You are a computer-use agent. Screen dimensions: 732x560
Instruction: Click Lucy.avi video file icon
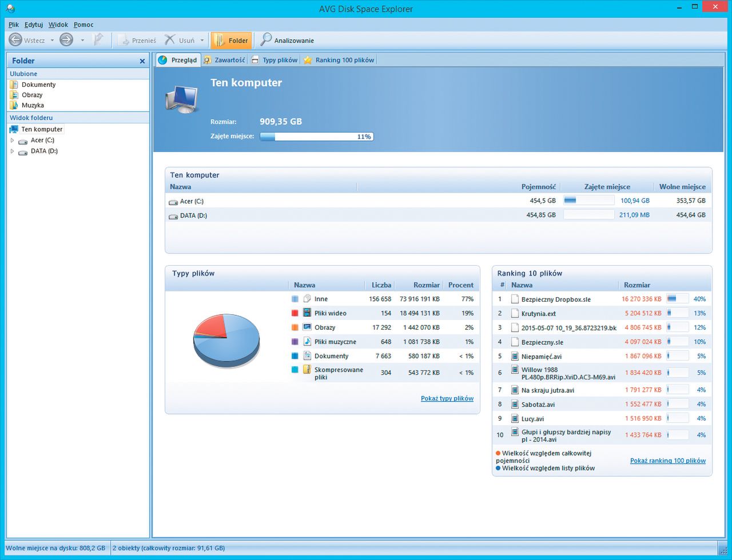pyautogui.click(x=515, y=418)
